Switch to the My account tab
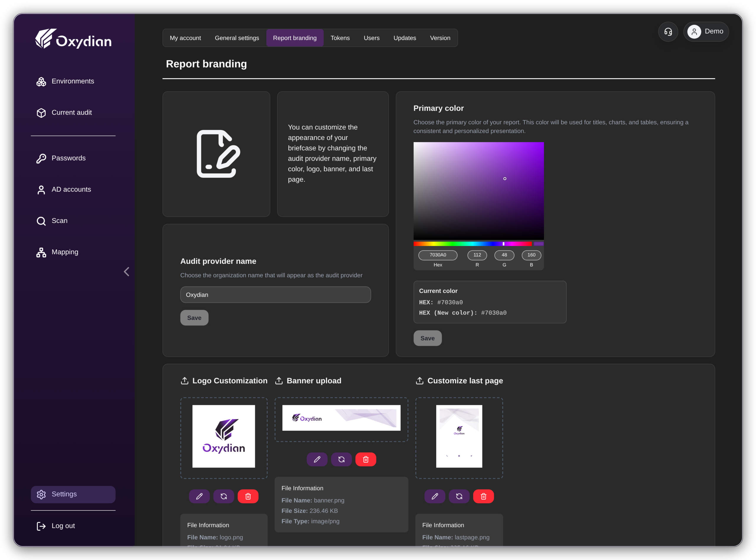This screenshot has height=560, width=756. point(185,38)
